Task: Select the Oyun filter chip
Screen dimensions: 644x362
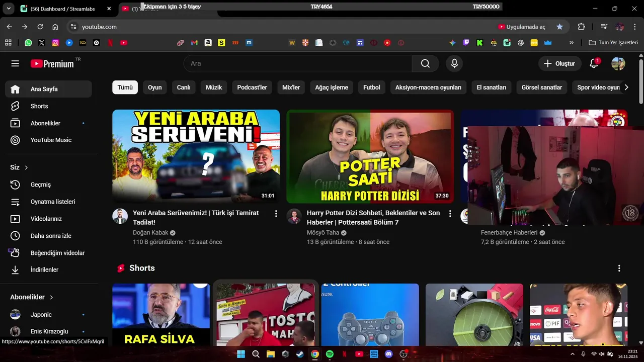Action: pos(155,87)
